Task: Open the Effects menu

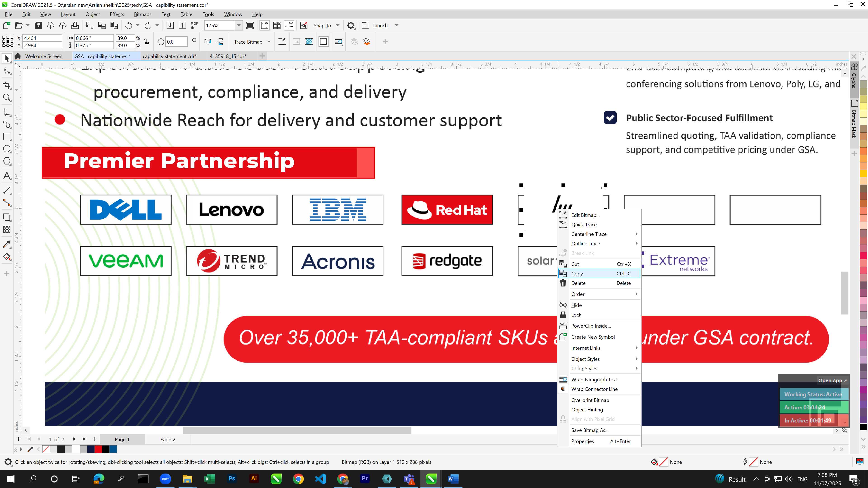Action: (117, 14)
